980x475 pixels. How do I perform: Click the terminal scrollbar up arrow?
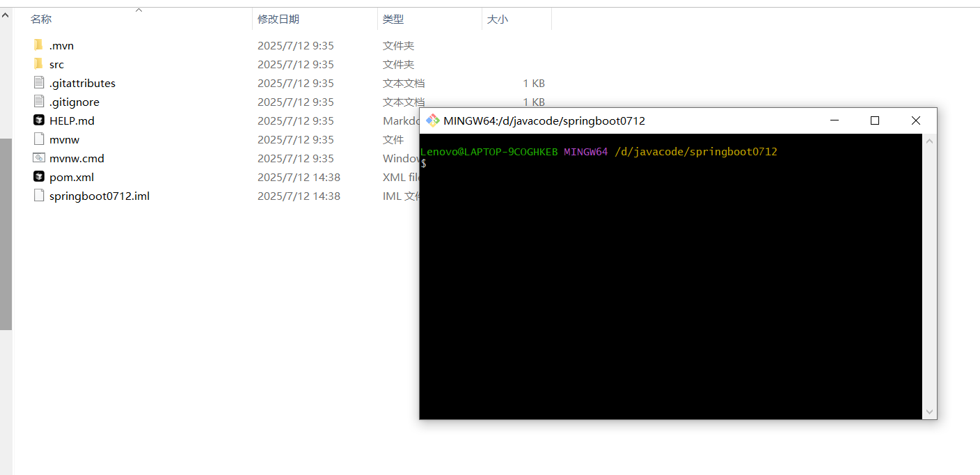pyautogui.click(x=929, y=141)
